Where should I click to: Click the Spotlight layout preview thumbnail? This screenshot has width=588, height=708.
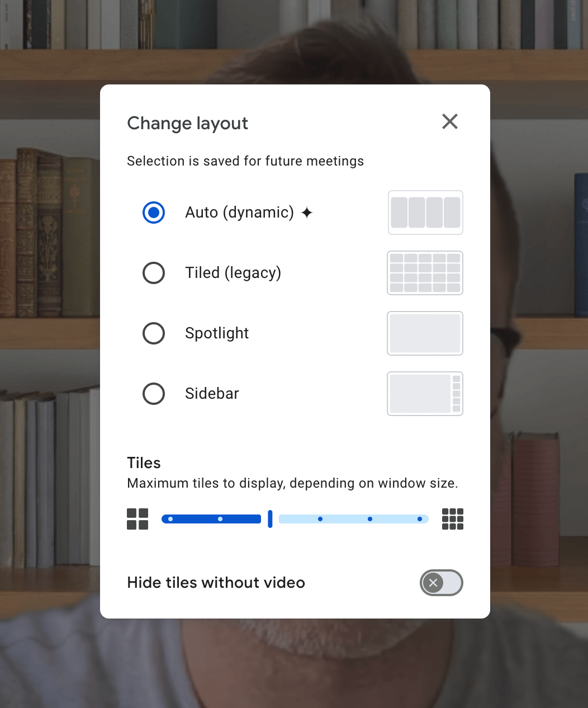tap(425, 333)
